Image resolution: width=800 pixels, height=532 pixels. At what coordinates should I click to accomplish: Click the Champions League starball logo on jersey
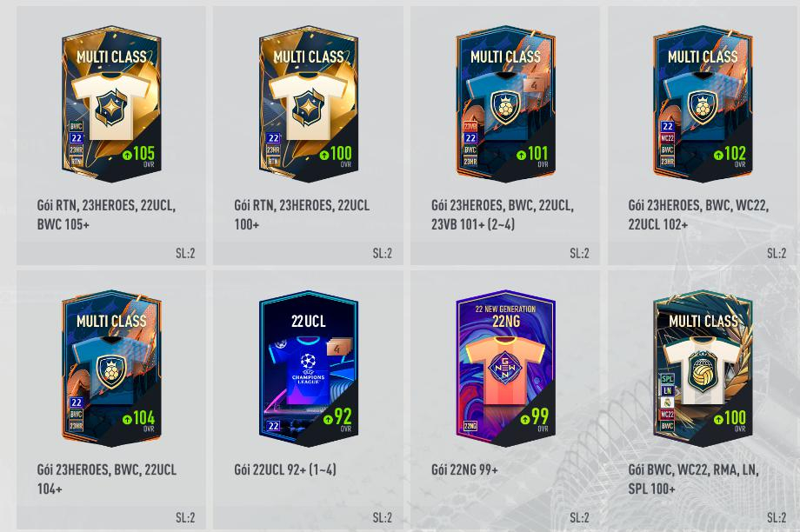(x=308, y=361)
